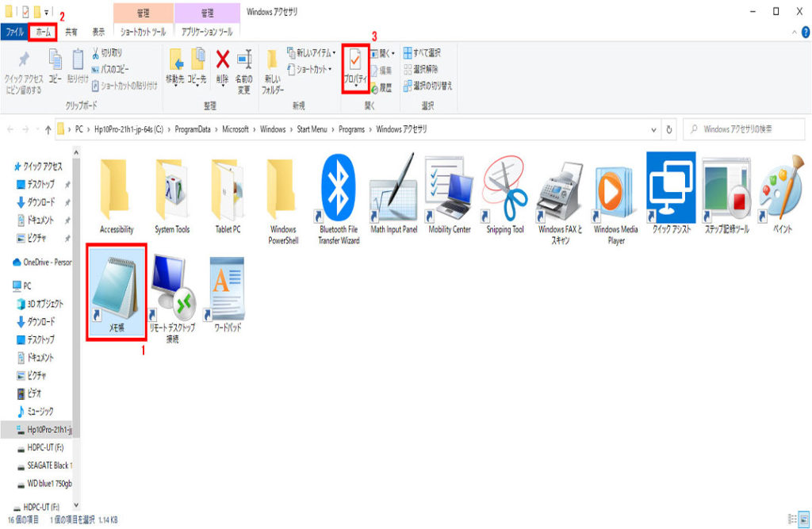Image resolution: width=812 pixels, height=529 pixels.
Task: Open the ファイル (File) menu
Action: pos(14,33)
